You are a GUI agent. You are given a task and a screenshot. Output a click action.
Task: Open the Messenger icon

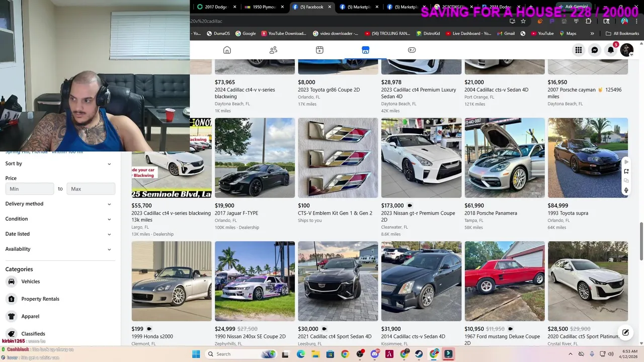tap(595, 50)
